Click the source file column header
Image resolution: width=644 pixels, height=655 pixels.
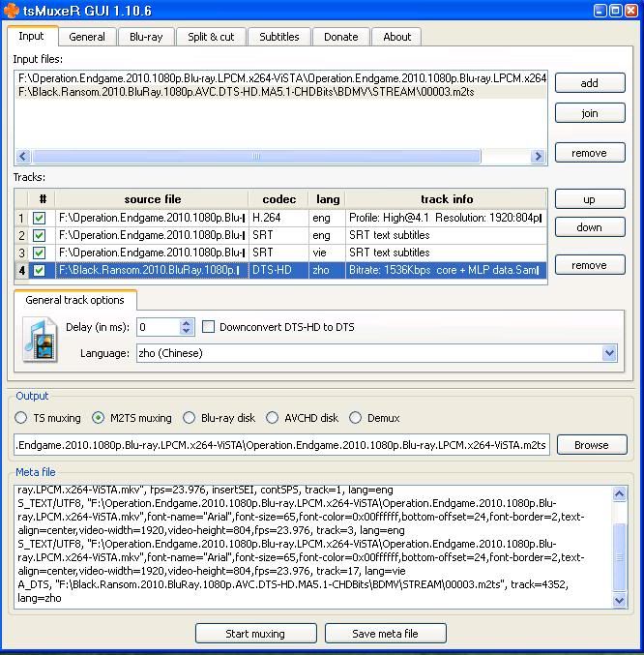tap(153, 199)
